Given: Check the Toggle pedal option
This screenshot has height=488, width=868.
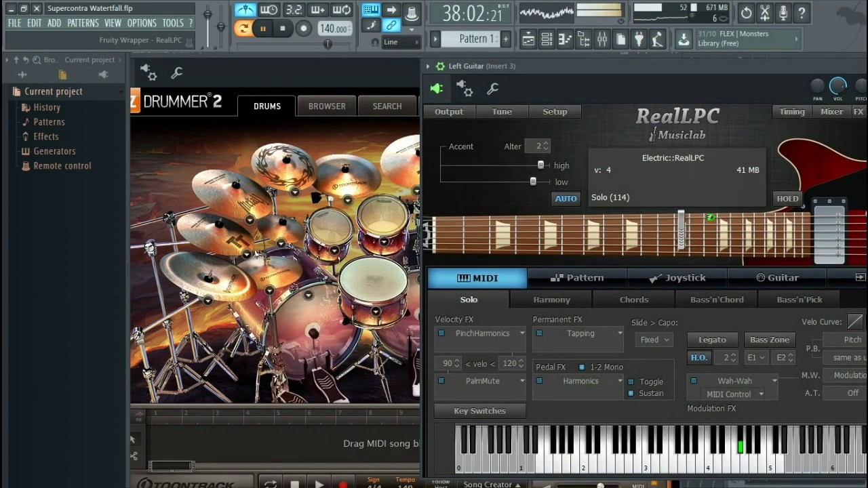Looking at the screenshot, I should coord(631,382).
